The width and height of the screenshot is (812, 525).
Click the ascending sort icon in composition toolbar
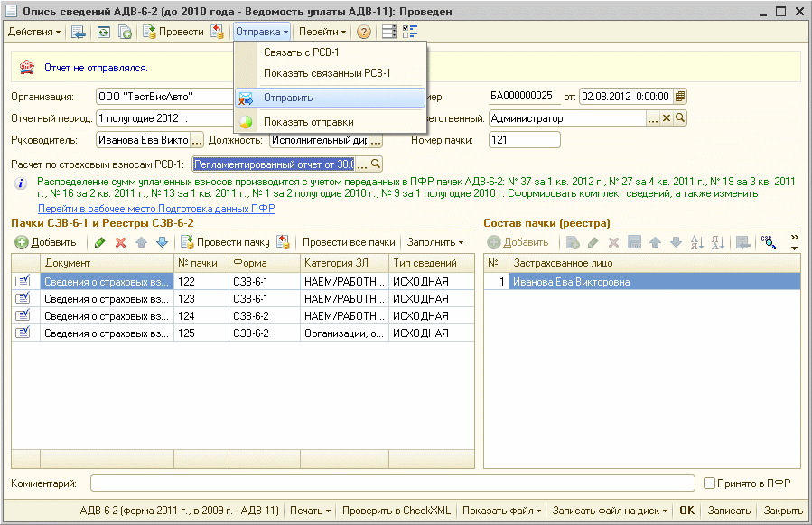[x=697, y=242]
